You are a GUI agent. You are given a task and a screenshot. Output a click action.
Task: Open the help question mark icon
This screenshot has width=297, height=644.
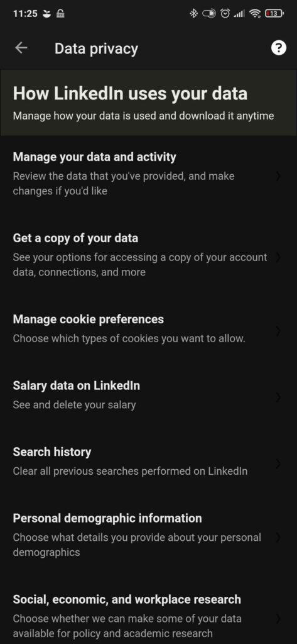tap(279, 48)
